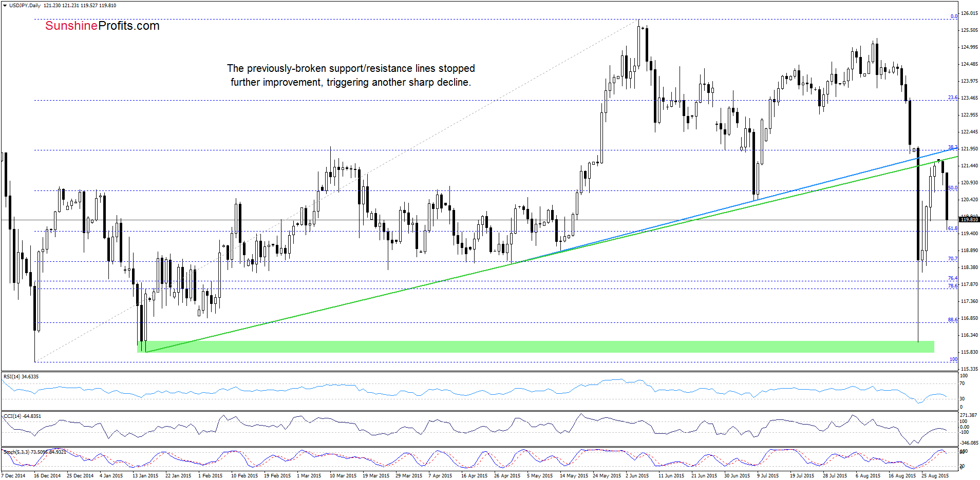980x480 pixels.
Task: Select the green horizontal support zone rectangle
Action: [536, 347]
